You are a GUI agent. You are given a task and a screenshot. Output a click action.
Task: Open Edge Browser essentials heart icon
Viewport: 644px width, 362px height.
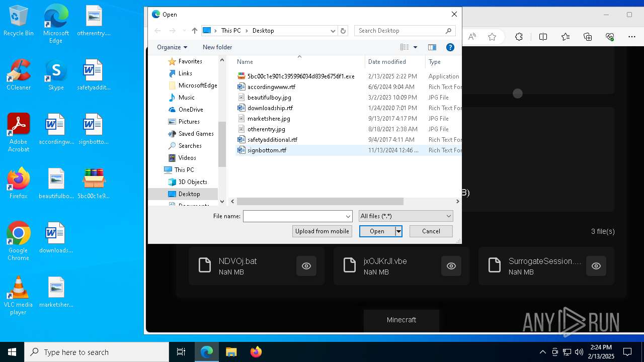pos(610,37)
